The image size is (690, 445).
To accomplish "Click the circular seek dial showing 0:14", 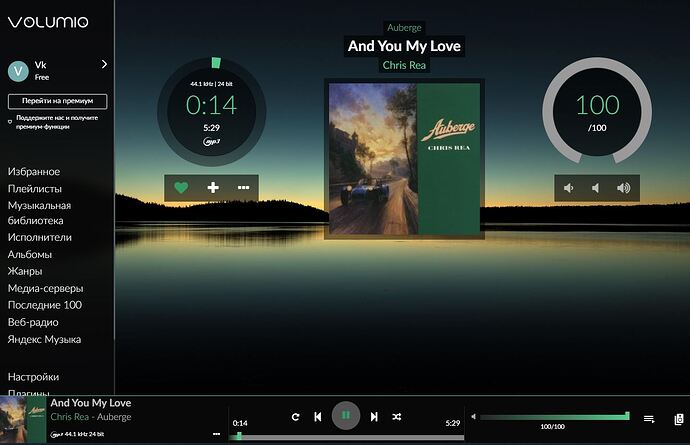I will (x=212, y=111).
